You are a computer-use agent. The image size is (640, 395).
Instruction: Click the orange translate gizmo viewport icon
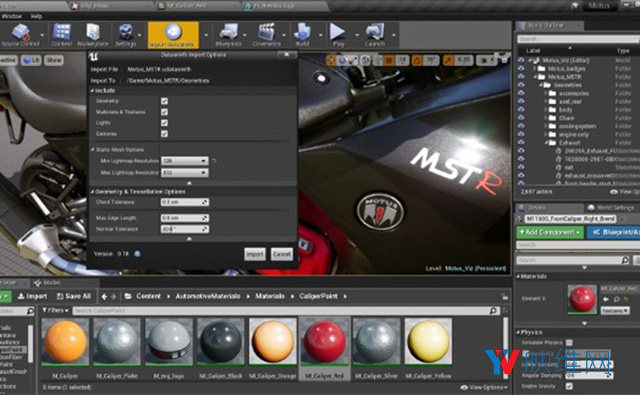click(x=331, y=60)
